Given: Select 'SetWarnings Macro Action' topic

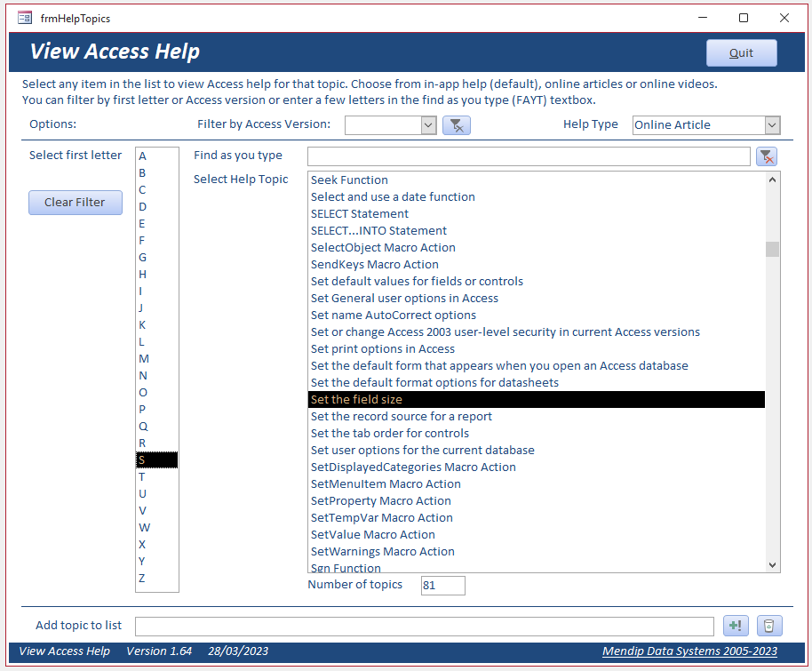Looking at the screenshot, I should pyautogui.click(x=537, y=551).
